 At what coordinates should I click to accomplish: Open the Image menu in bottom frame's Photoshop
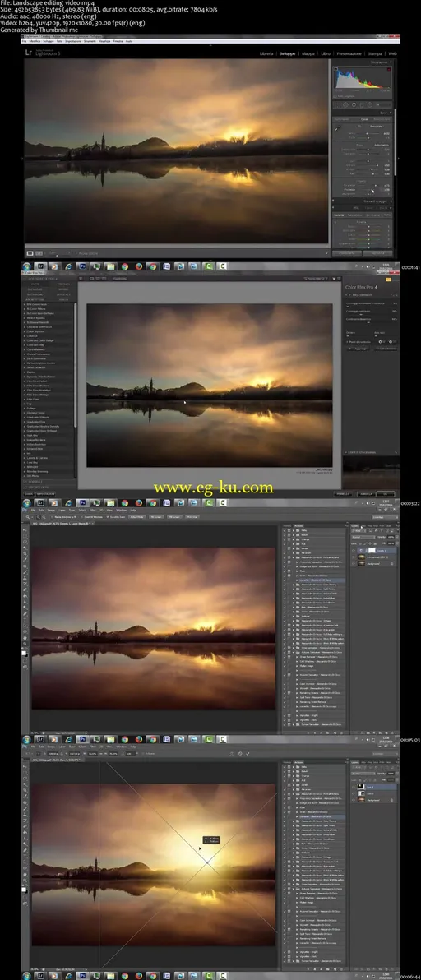pos(51,747)
